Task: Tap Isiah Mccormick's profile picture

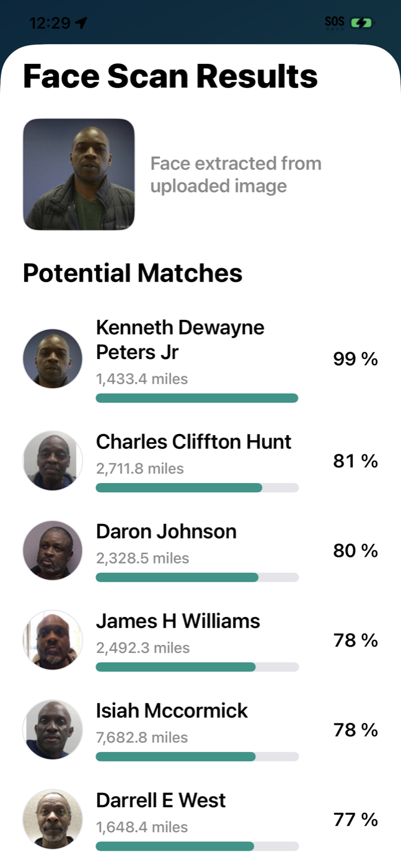Action: [52, 729]
